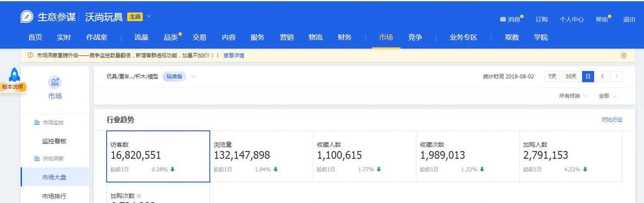Click the rocket icon above 版本说明
Viewport: 644px width, 203px height.
pyautogui.click(x=14, y=75)
